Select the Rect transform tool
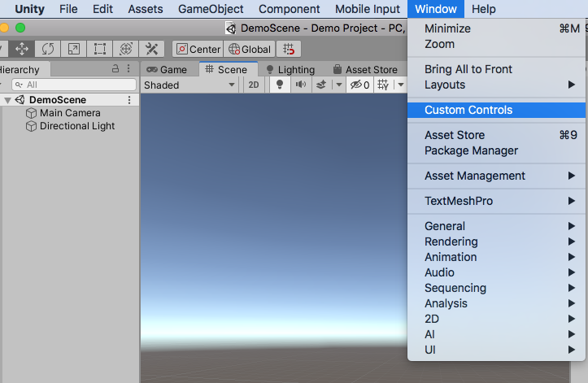The width and height of the screenshot is (588, 383). click(x=99, y=49)
